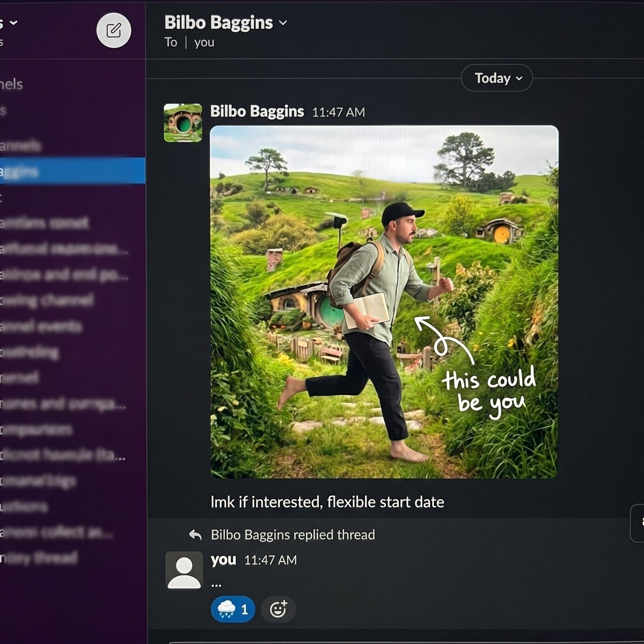Click the 'you' recipient in To field
644x644 pixels.
[x=204, y=42]
